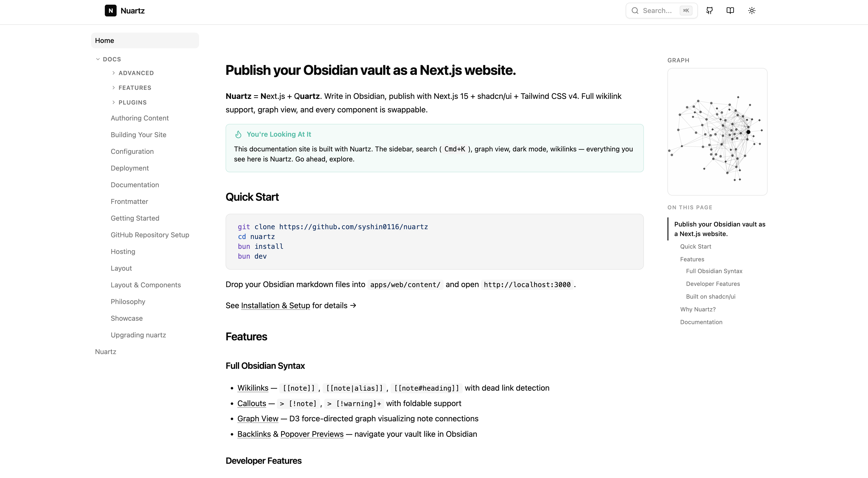Click the Nuartz N logo icon
Viewport: 868px width, 478px height.
tap(110, 11)
